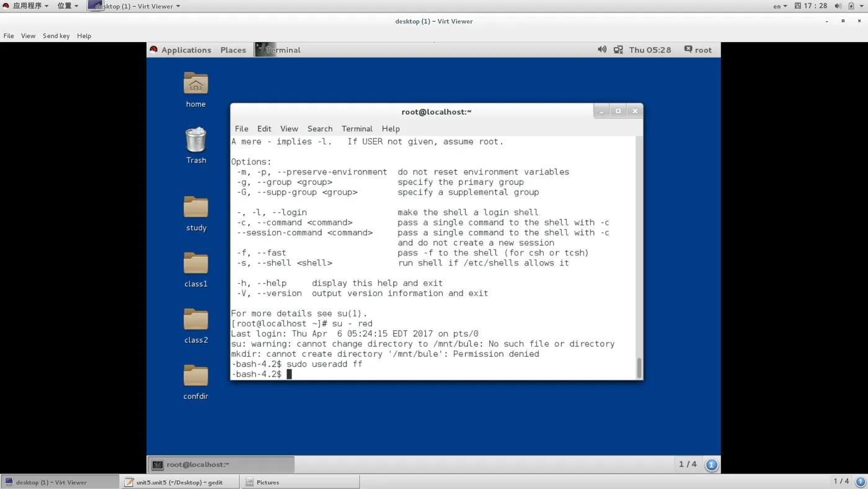This screenshot has height=489, width=868.
Task: Select root@localhost taskbar entry in guest
Action: coord(221,464)
